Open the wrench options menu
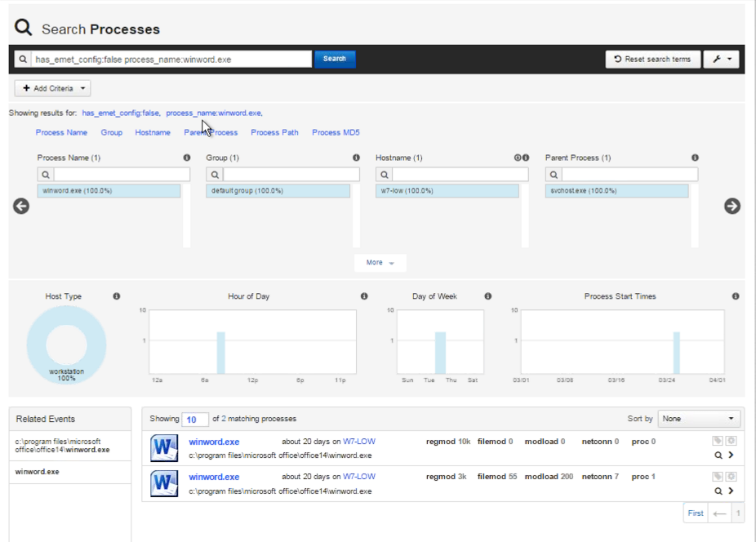This screenshot has width=756, height=542. [x=721, y=59]
